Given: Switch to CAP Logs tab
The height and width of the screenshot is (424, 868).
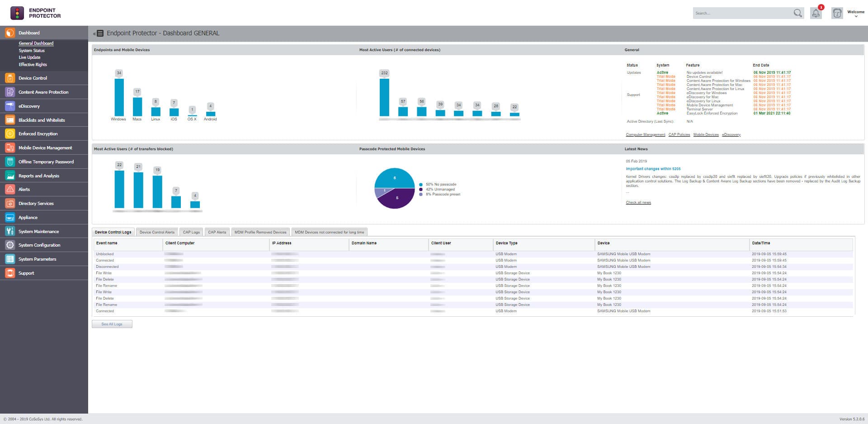Looking at the screenshot, I should tap(191, 232).
